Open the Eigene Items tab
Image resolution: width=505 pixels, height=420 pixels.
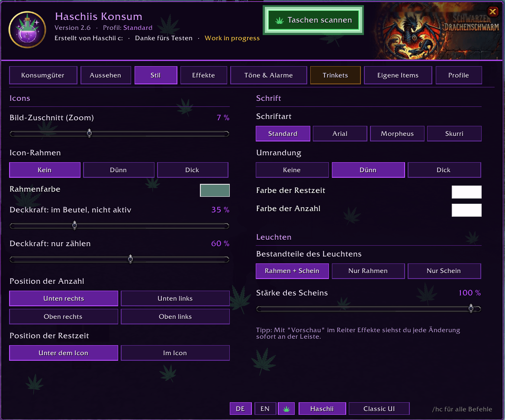(x=398, y=75)
